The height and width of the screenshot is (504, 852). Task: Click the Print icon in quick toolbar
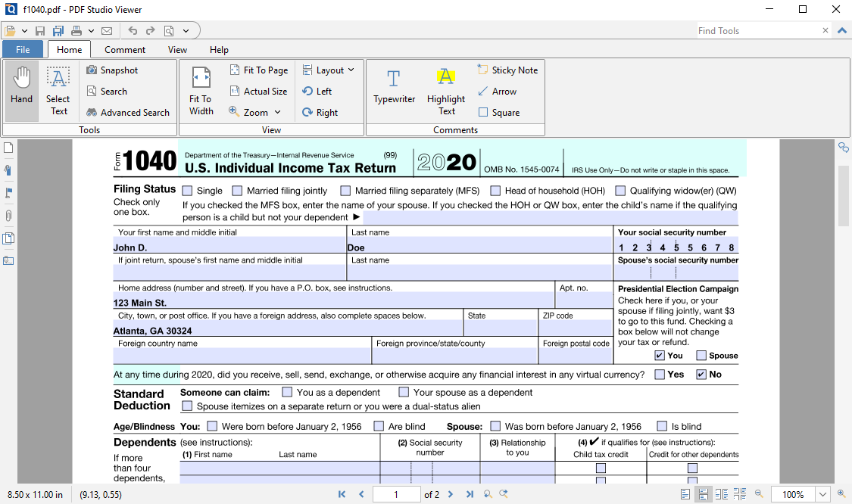pyautogui.click(x=76, y=31)
